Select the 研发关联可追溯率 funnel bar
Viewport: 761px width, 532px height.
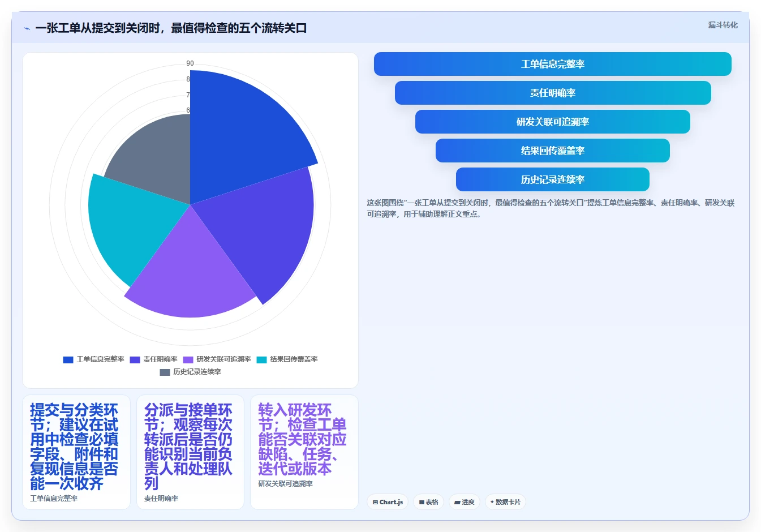click(552, 122)
